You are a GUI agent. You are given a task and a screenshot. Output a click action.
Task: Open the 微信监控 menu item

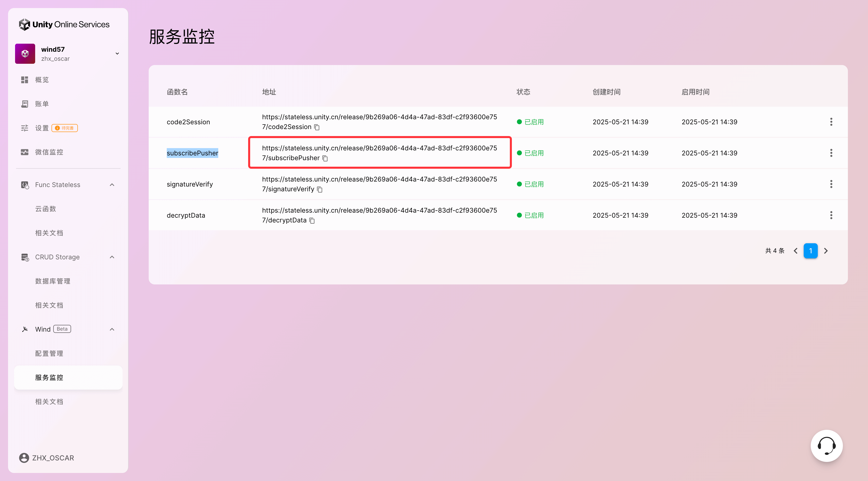point(49,152)
